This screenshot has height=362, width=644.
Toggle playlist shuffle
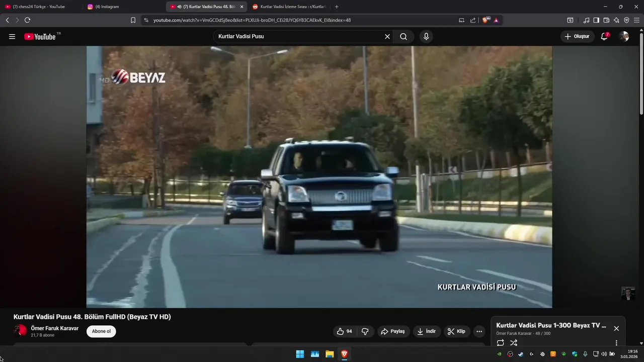tap(514, 343)
